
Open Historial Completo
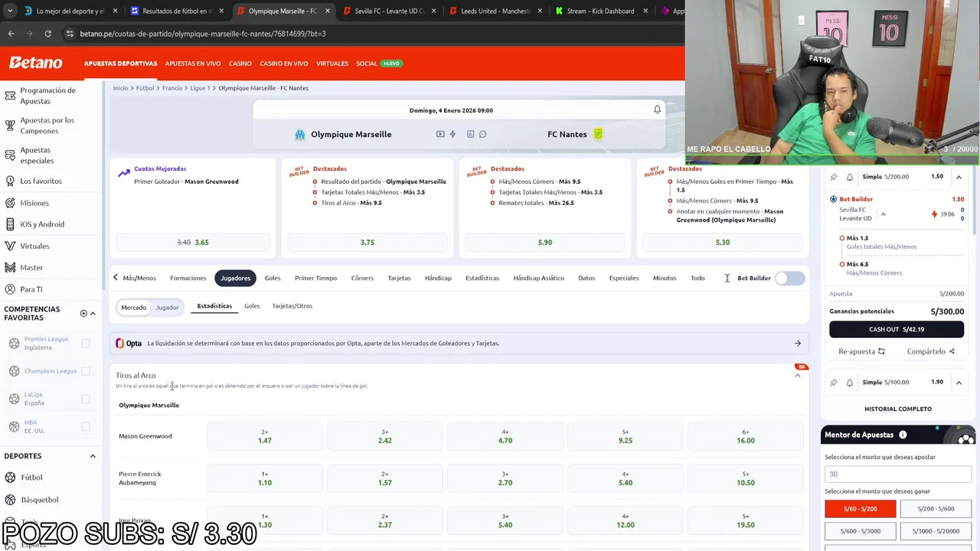[x=898, y=409]
